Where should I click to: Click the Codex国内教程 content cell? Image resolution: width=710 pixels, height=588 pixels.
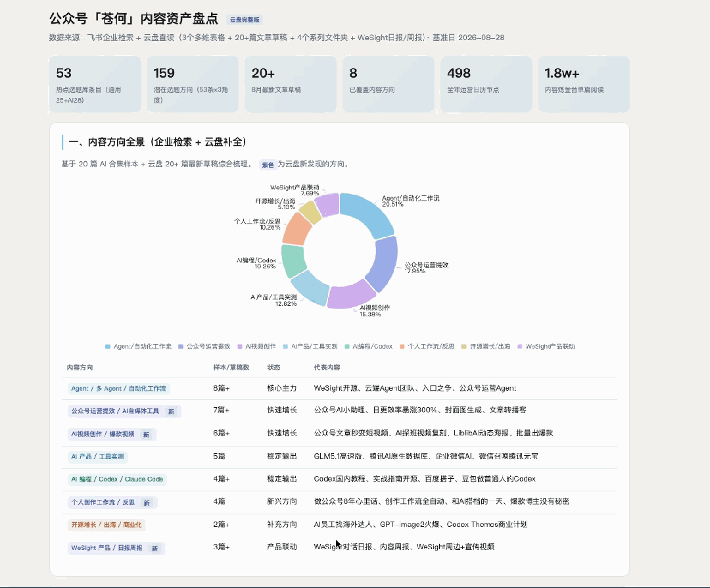tap(425, 479)
